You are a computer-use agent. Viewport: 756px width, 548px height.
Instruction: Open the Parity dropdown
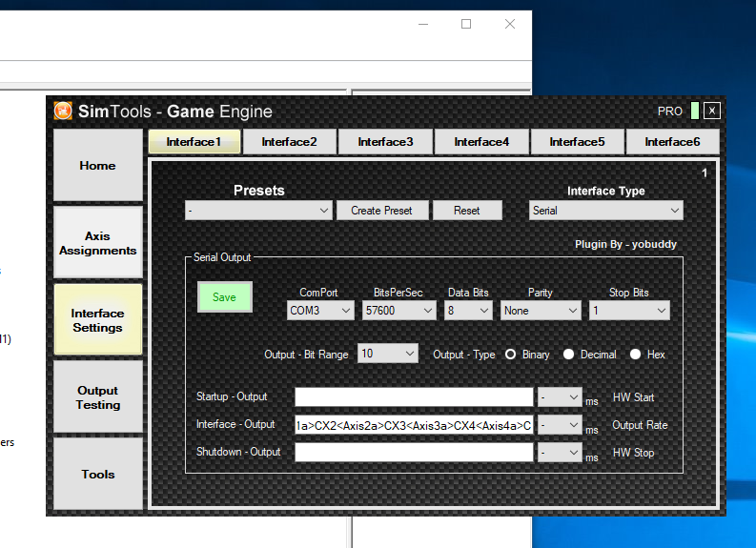[541, 311]
